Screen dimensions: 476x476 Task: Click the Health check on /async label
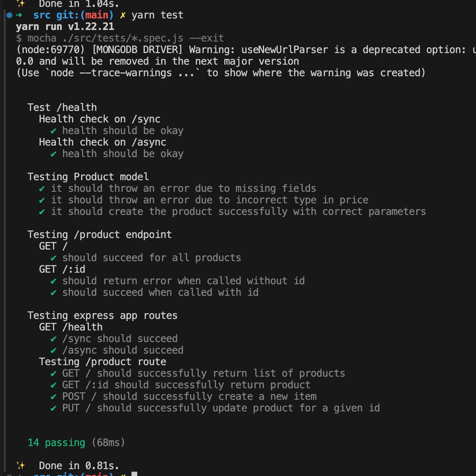click(x=103, y=142)
